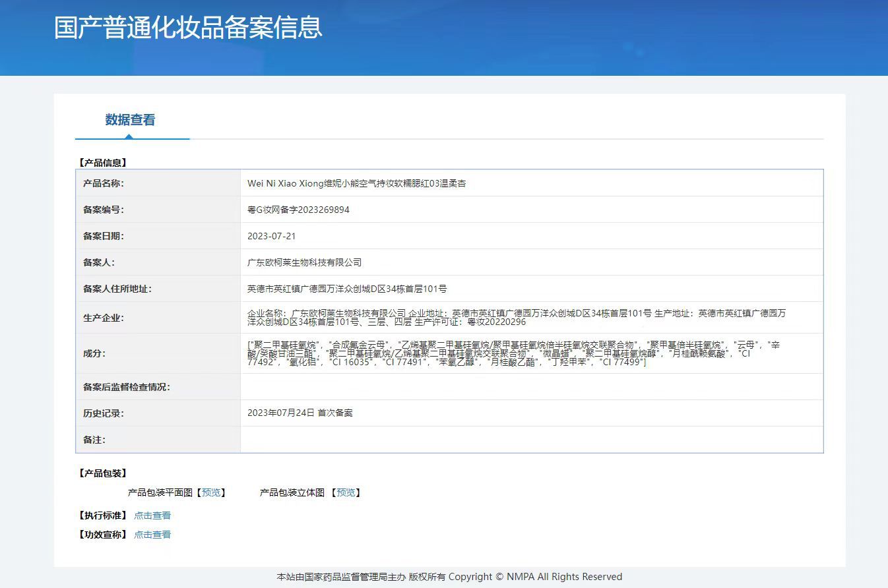The height and width of the screenshot is (588, 888).
Task: Click the 【功效宣称】 label
Action: (102, 535)
